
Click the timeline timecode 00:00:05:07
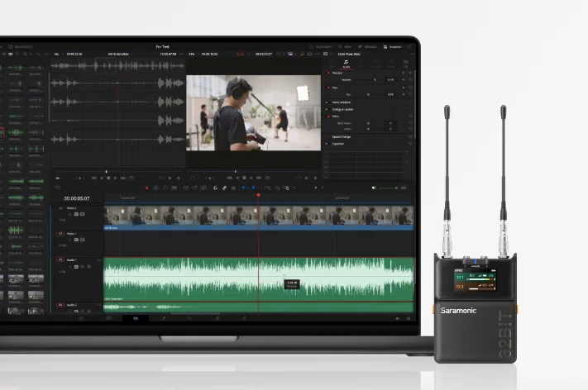[77, 198]
